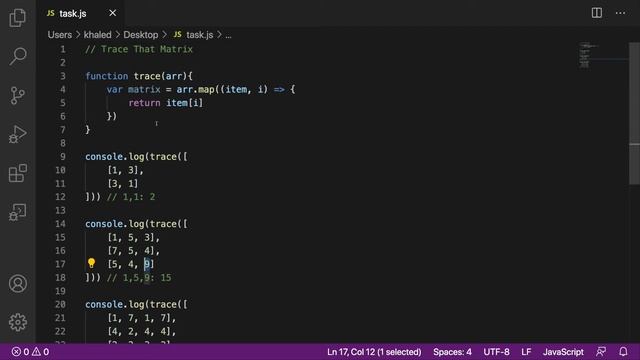Click console.log on line 20
Screen dimensions: 640x360
click(x=114, y=304)
